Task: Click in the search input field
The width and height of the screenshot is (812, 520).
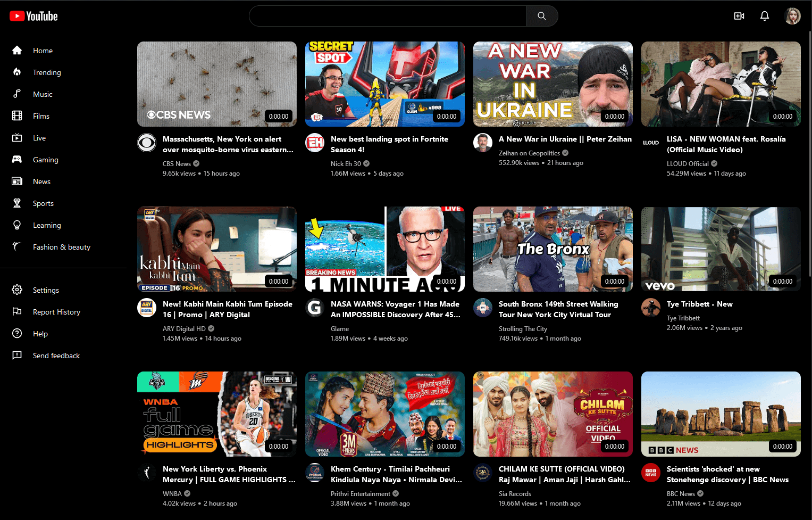Action: (x=388, y=16)
